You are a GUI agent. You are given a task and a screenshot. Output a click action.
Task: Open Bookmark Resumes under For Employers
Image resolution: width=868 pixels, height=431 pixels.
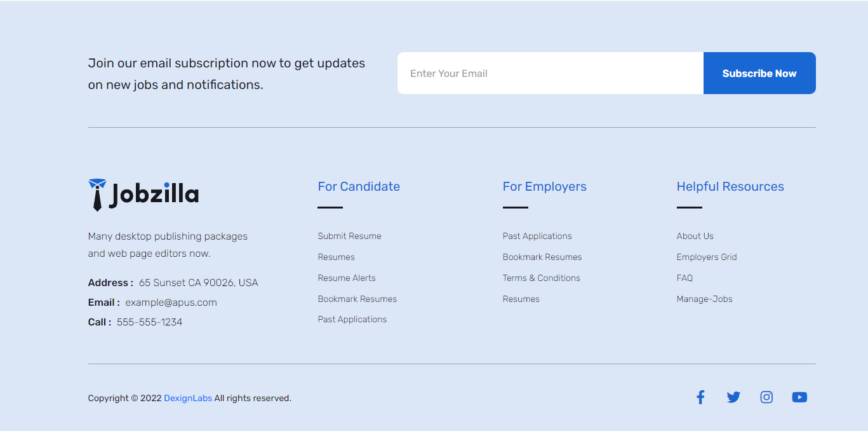[542, 257]
